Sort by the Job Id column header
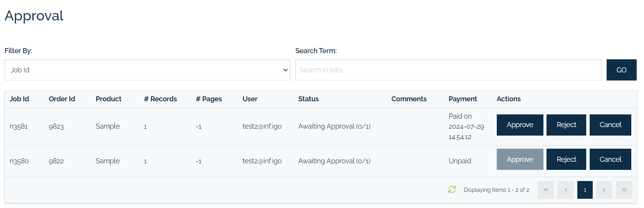 tap(19, 99)
